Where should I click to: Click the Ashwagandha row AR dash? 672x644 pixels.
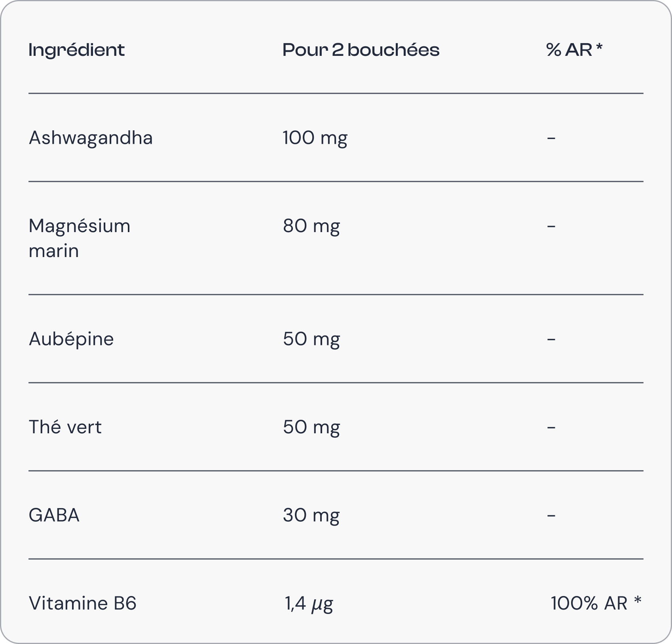click(x=551, y=138)
